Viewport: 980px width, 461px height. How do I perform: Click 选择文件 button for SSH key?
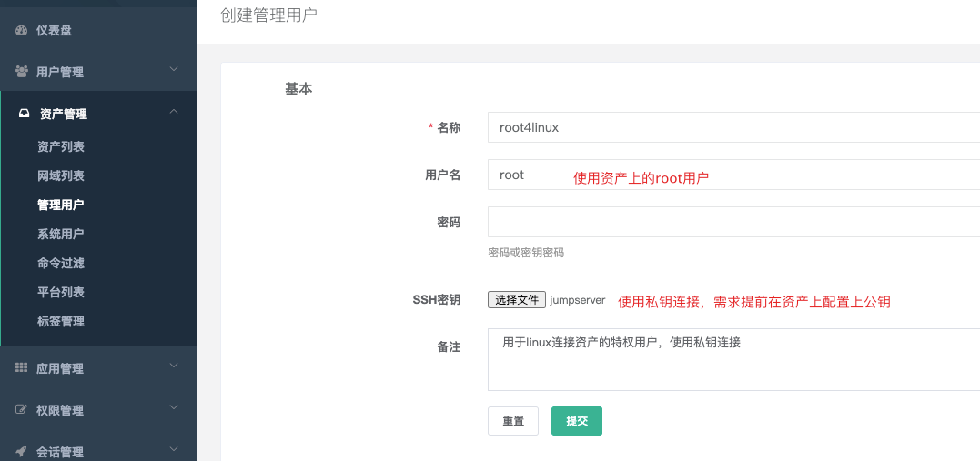[x=517, y=300]
